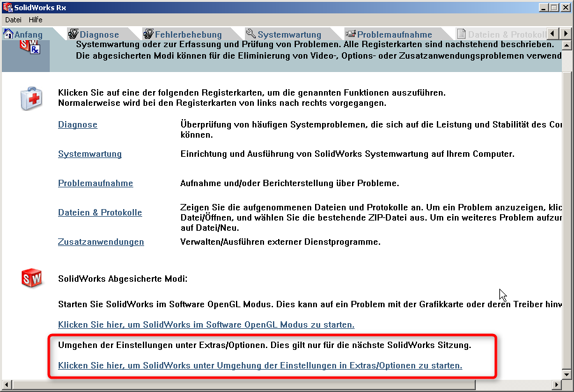Click text 'Verwalten/Ausführen externer Dienstprogramme.'
The height and width of the screenshot is (392, 574).
[x=281, y=242]
